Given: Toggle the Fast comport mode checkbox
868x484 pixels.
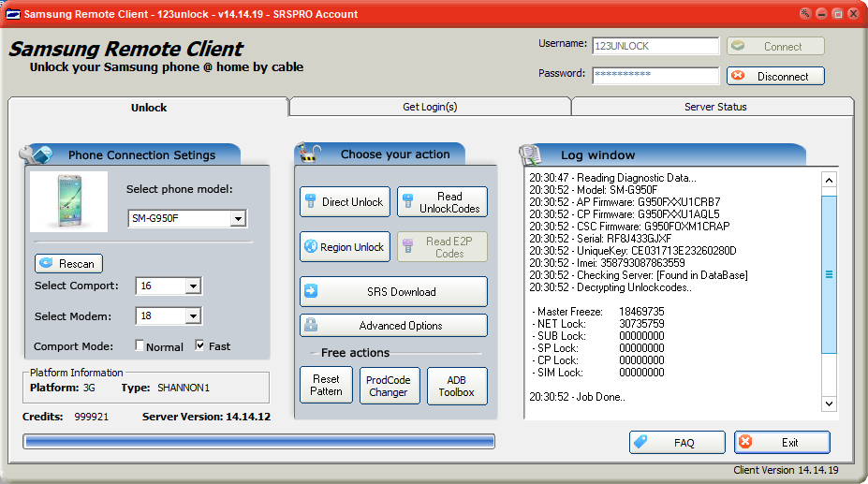Looking at the screenshot, I should [x=199, y=345].
